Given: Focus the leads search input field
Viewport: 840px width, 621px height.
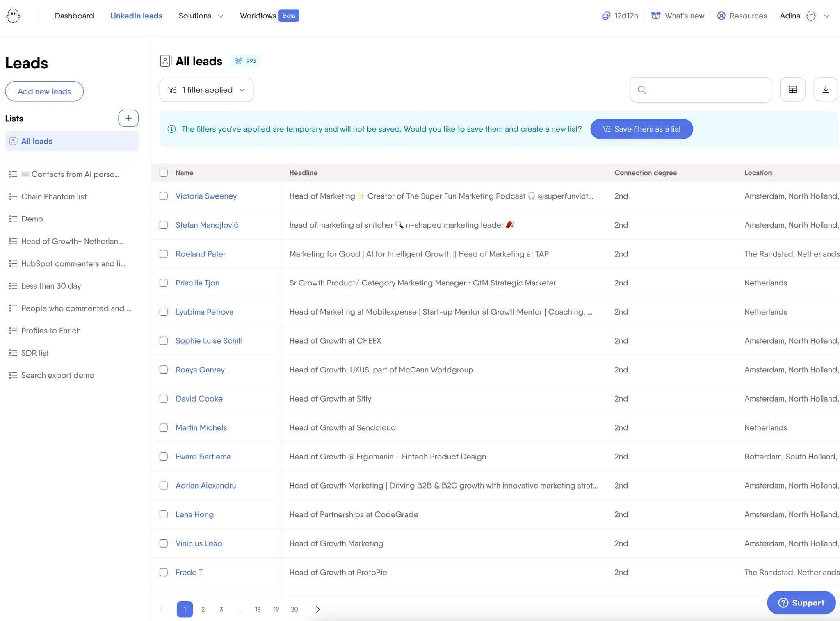Looking at the screenshot, I should click(705, 89).
